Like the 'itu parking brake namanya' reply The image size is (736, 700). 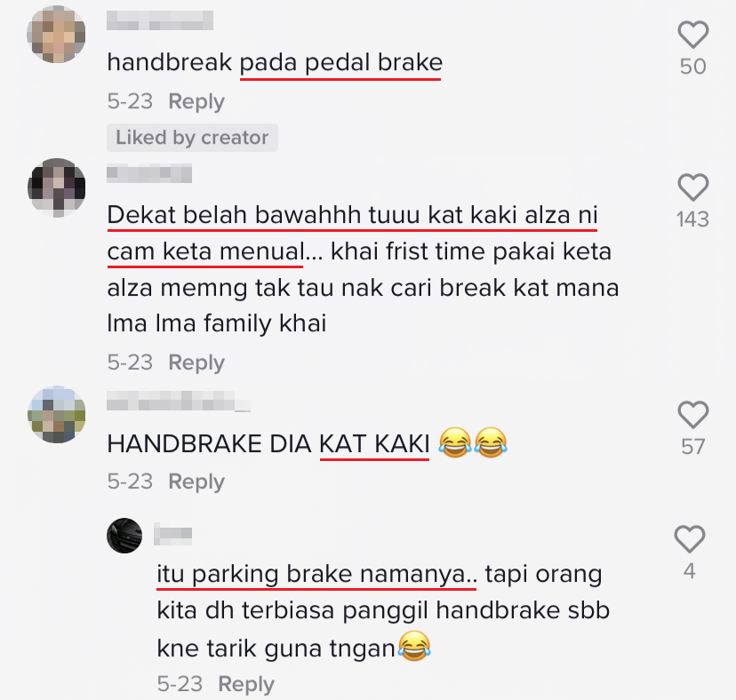[x=690, y=538]
